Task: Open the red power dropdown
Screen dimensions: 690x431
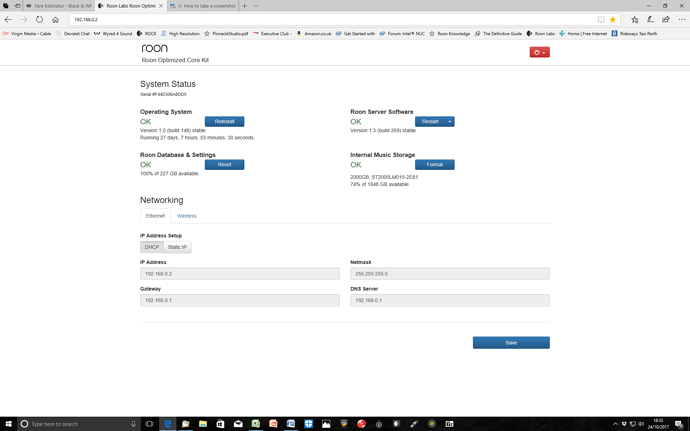Action: 540,52
